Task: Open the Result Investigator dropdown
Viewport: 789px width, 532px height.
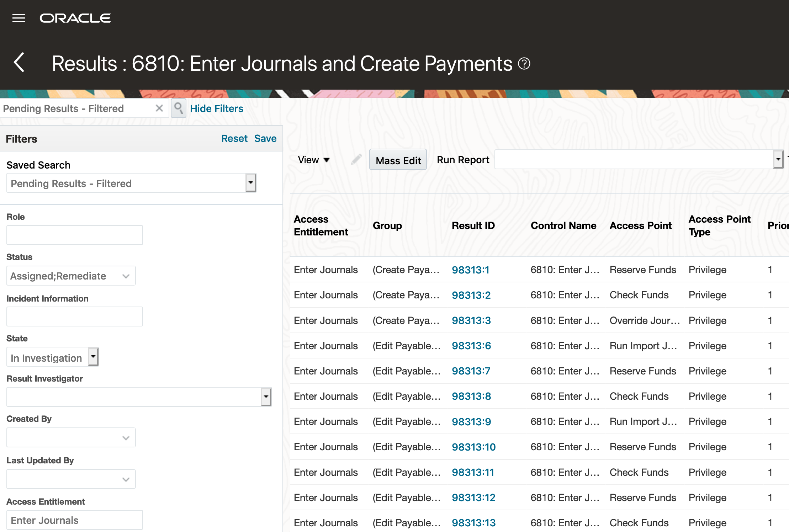Action: click(x=266, y=397)
